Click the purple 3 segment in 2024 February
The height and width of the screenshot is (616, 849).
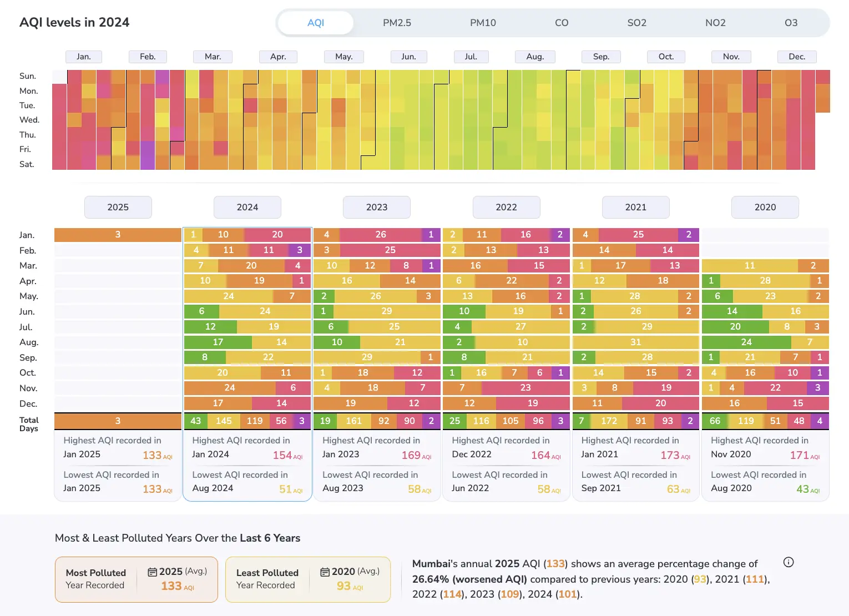pyautogui.click(x=300, y=250)
